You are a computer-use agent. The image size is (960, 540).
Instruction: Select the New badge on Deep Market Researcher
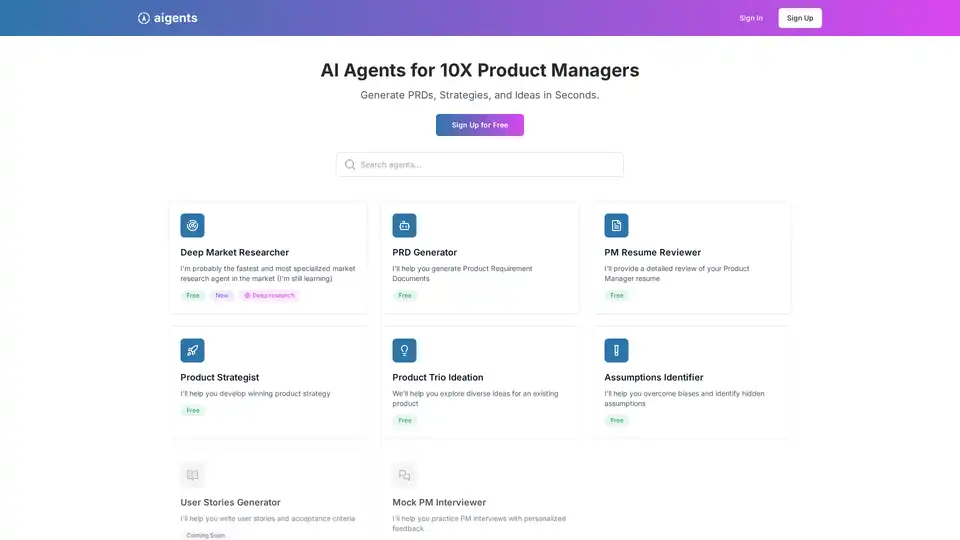[x=221, y=296]
